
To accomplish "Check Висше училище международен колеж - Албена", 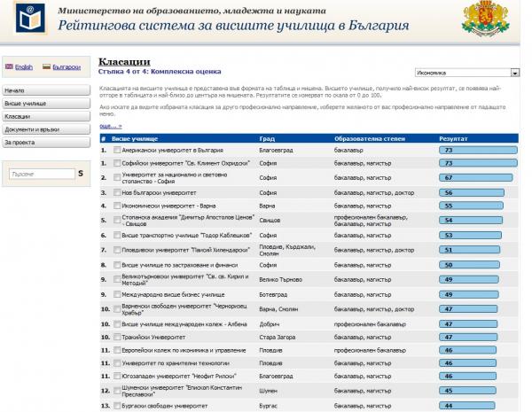I will tap(117, 324).
